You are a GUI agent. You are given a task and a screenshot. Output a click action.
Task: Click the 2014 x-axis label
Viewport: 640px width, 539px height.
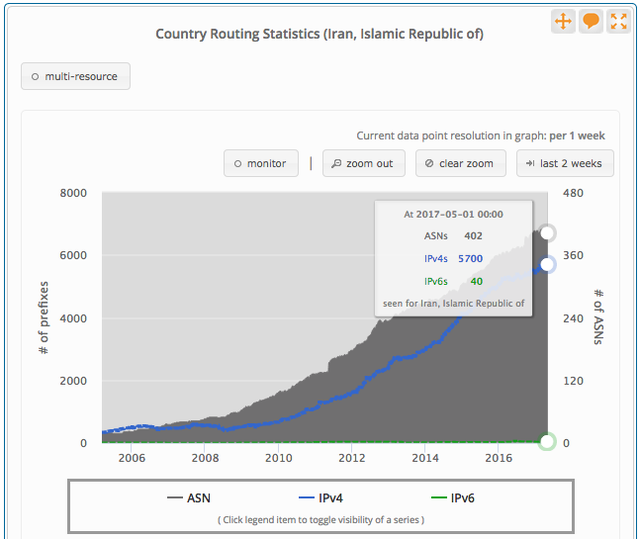425,458
